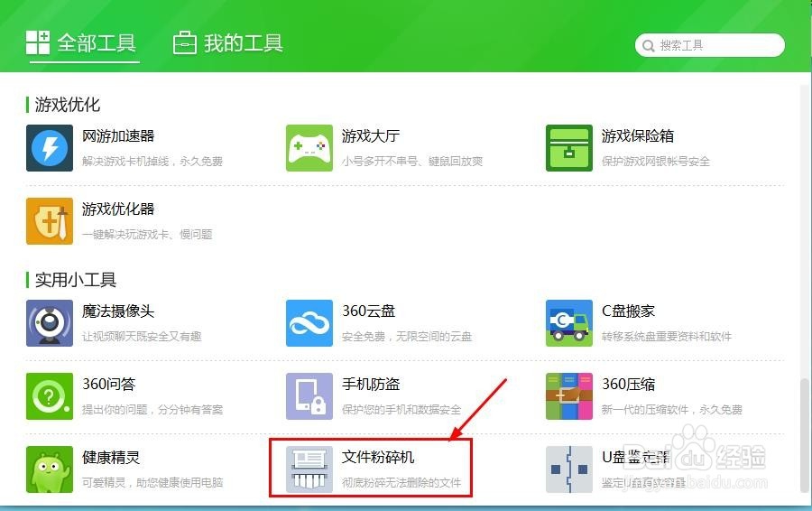This screenshot has height=511, width=812.
Task: Launch 游戏大厅 gamepad icon
Action: (x=309, y=148)
